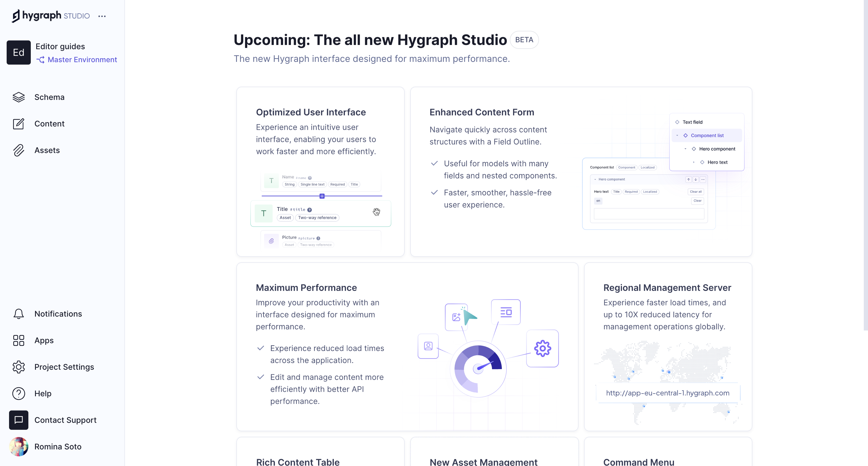This screenshot has width=868, height=466.
Task: Toggle the Master Environment selector
Action: click(76, 60)
